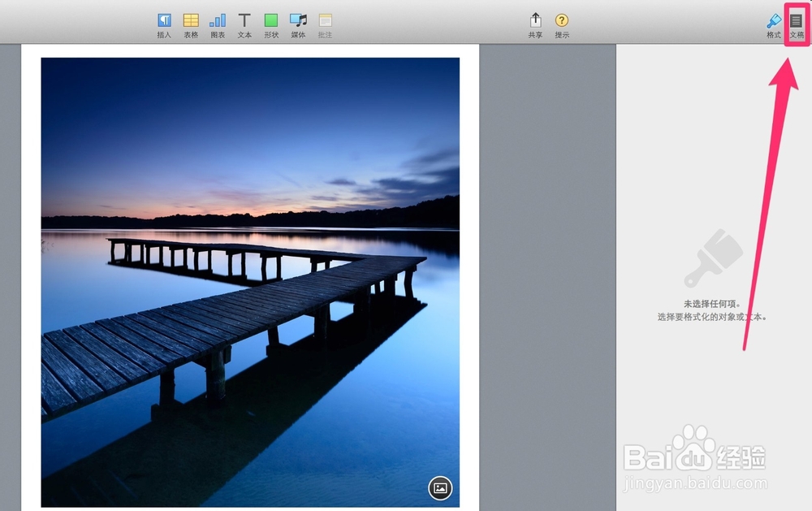Open the 插入 insert menu
The image size is (812, 511).
(164, 25)
